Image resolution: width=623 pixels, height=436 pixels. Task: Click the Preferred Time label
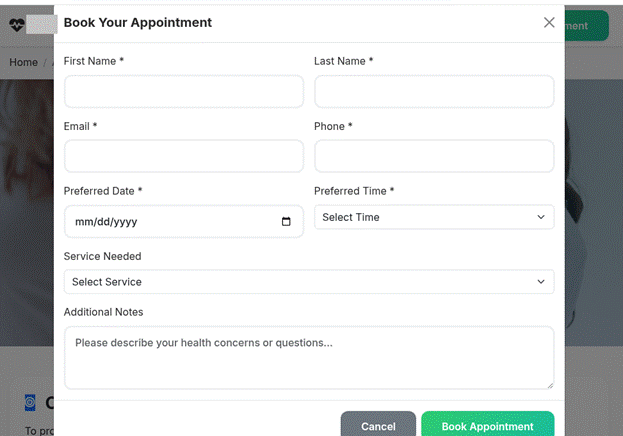[354, 191]
